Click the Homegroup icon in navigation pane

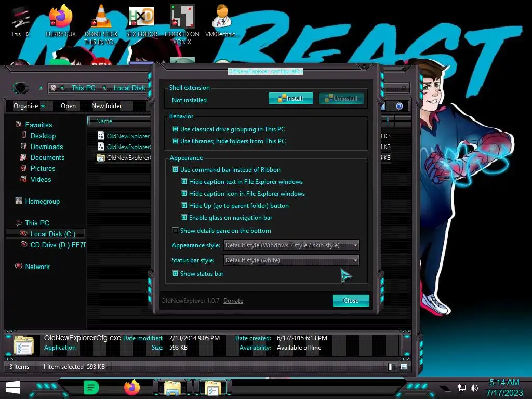[19, 201]
